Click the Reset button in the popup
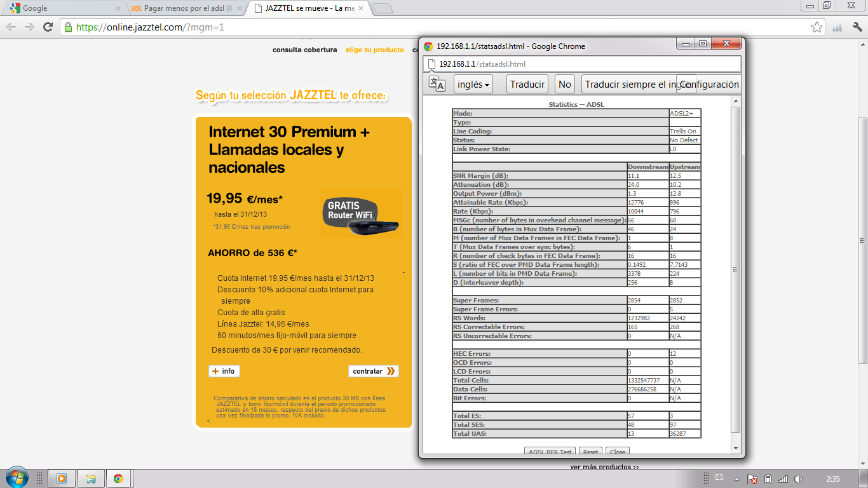The height and width of the screenshot is (488, 868). [x=591, y=451]
